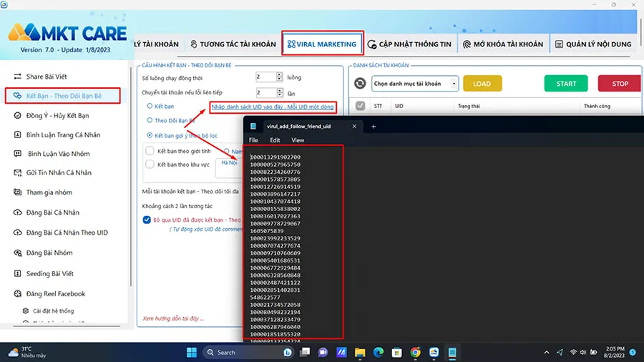644x362 pixels.
Task: Toggle the select-all checkbox in table header
Action: [x=360, y=106]
